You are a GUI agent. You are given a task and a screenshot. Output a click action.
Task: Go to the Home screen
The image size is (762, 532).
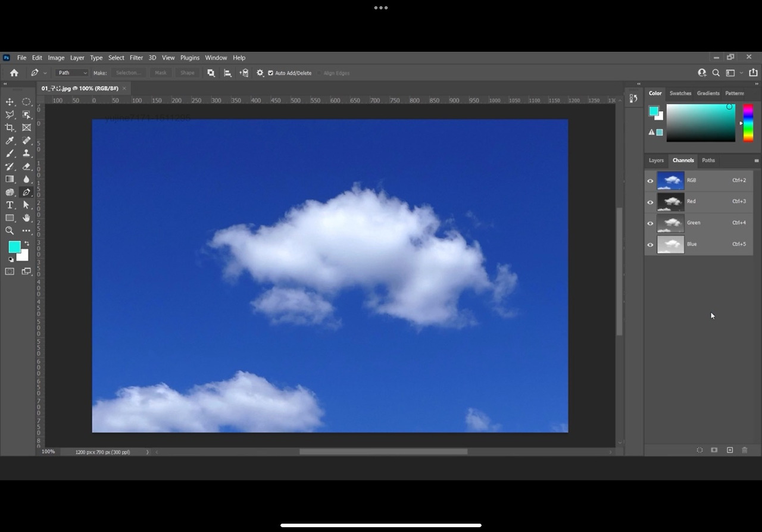pyautogui.click(x=14, y=73)
